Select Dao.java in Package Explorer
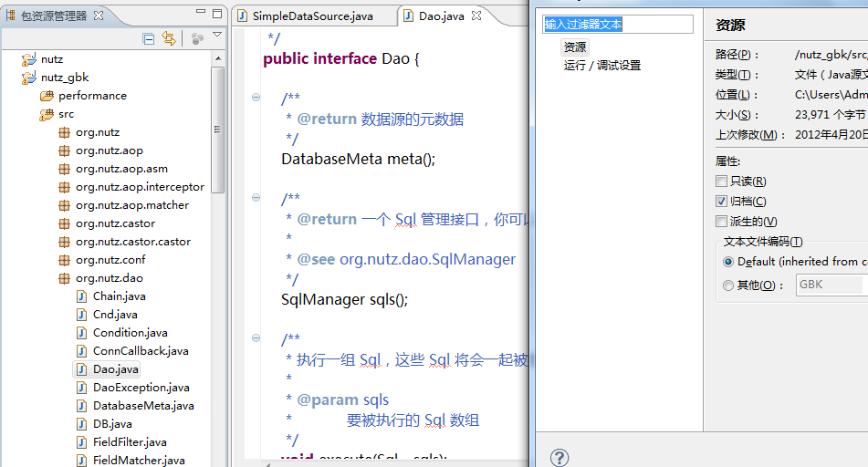Screen dimensions: 868x467 [116, 369]
